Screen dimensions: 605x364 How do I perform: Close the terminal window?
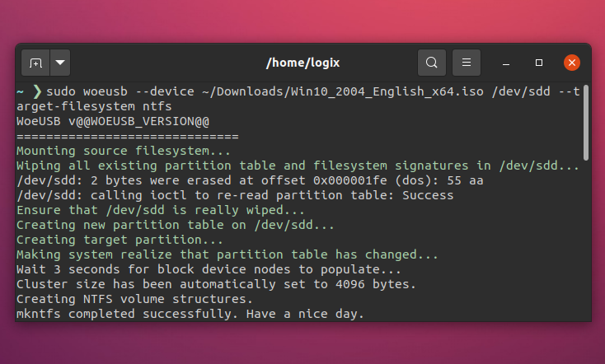572,63
